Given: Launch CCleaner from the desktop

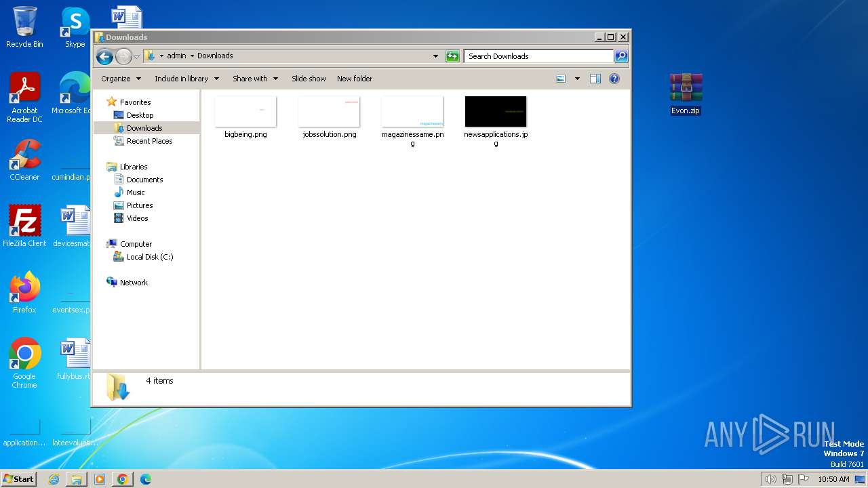Looking at the screenshot, I should click(x=24, y=160).
